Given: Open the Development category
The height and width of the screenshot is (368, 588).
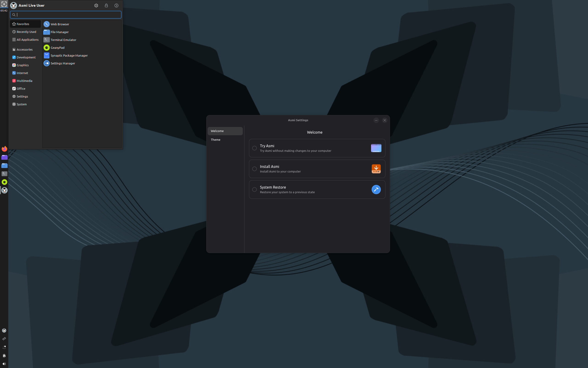Looking at the screenshot, I should click(x=25, y=57).
